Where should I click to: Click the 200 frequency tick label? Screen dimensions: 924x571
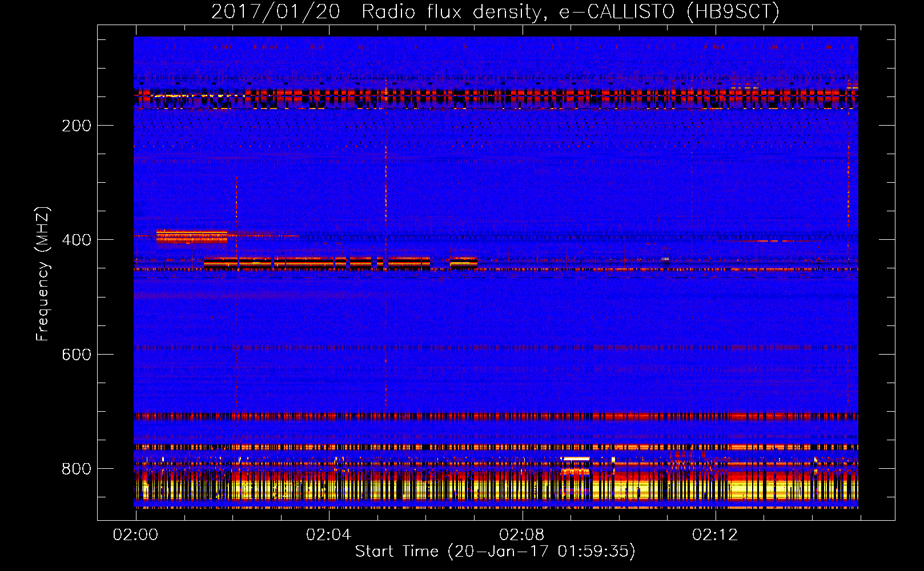pyautogui.click(x=77, y=126)
